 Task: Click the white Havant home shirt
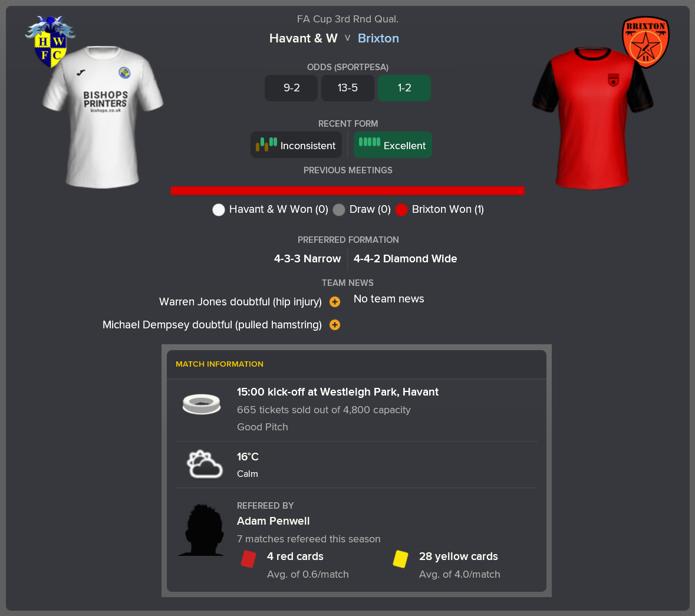click(x=103, y=117)
